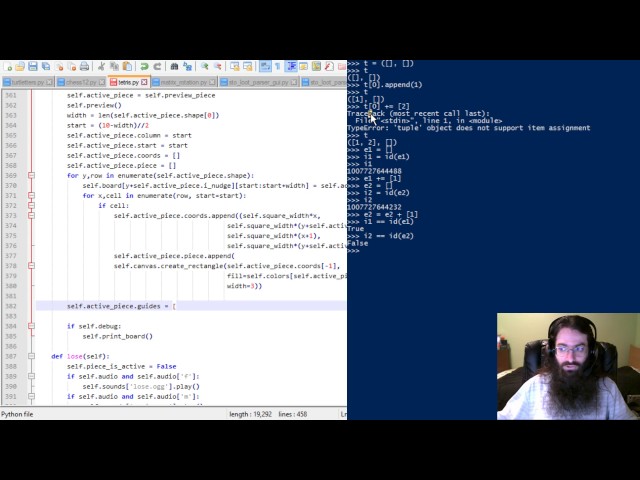
Task: Switch to the matrix_rotation.py tab
Action: 184,82
